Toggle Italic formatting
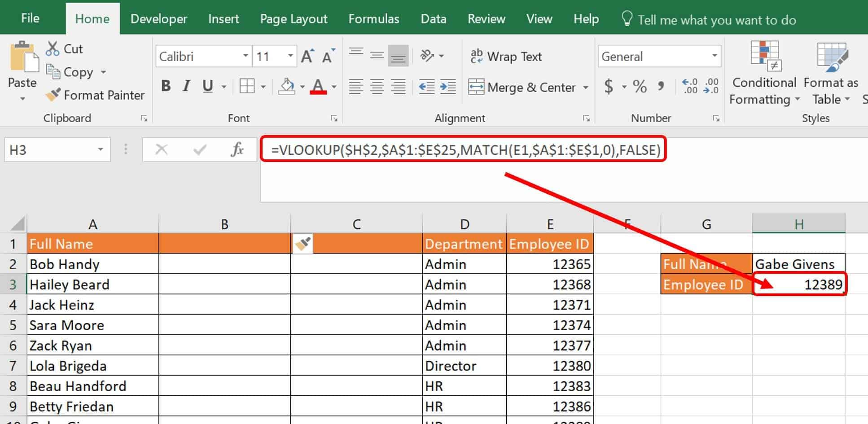Viewport: 868px width, 424px height. pos(187,86)
